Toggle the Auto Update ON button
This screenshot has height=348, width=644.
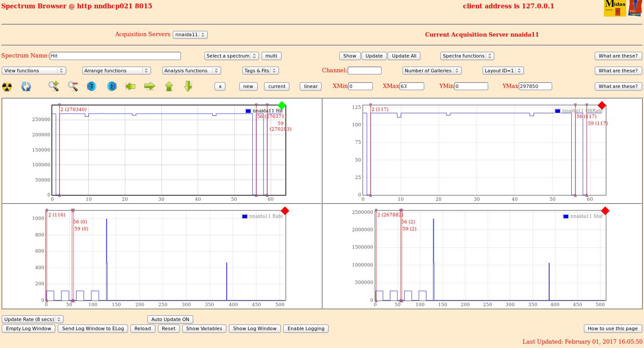coord(170,319)
